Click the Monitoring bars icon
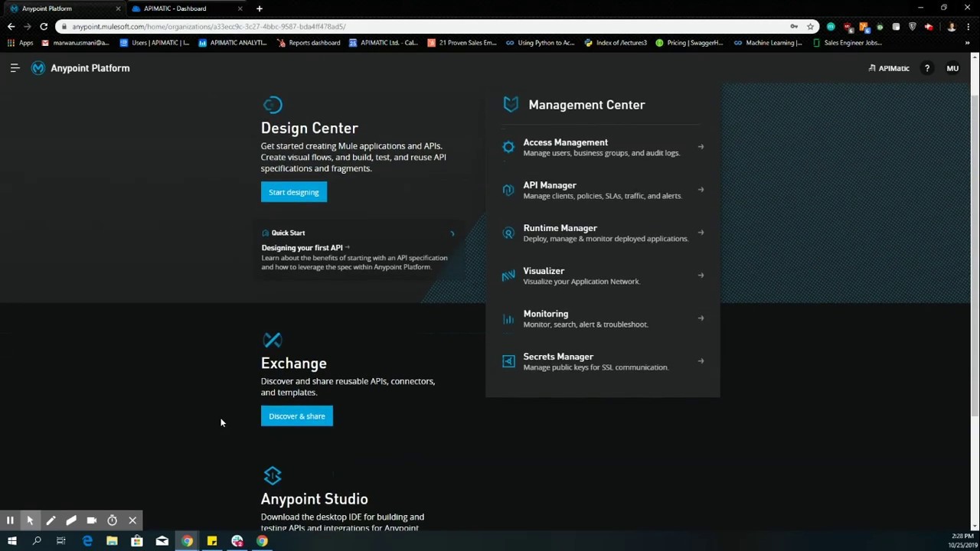Image resolution: width=980 pixels, height=551 pixels. pos(508,318)
